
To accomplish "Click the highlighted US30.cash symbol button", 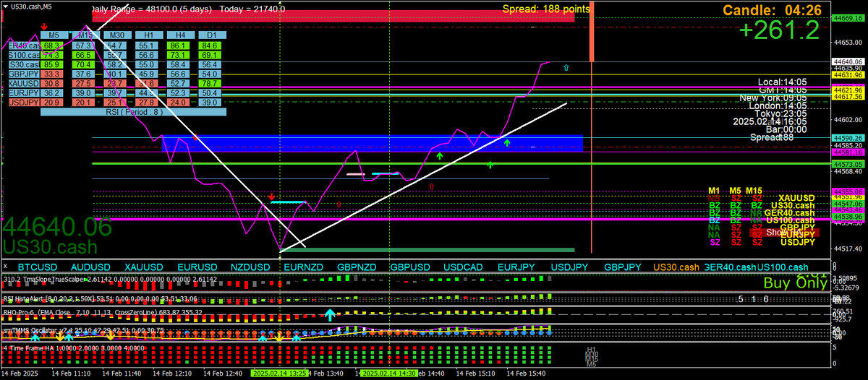I will 676,267.
